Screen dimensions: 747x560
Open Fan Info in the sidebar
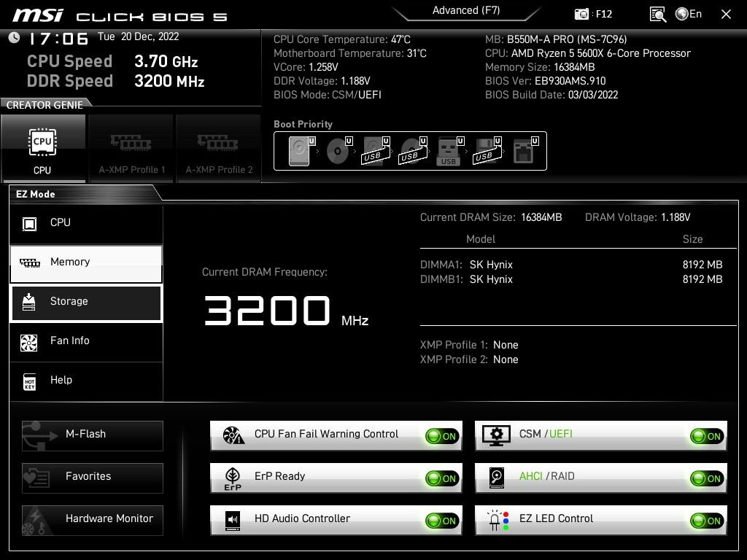86,341
